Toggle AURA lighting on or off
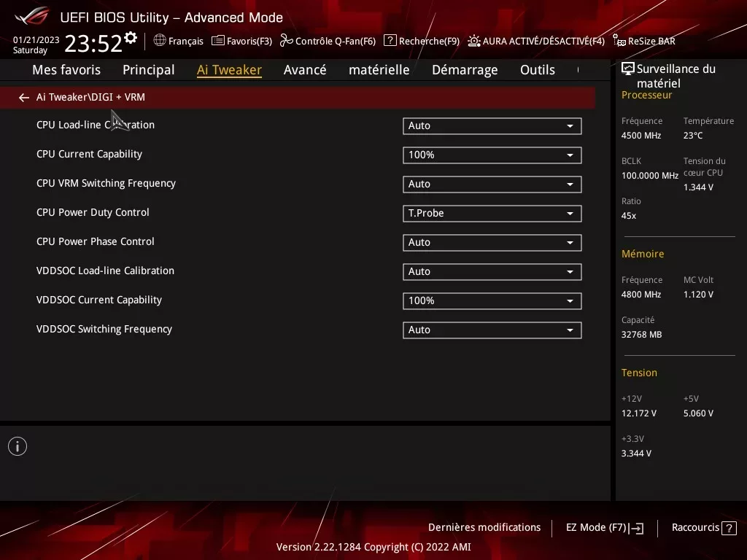Screen dimensions: 747x560 click(x=536, y=41)
